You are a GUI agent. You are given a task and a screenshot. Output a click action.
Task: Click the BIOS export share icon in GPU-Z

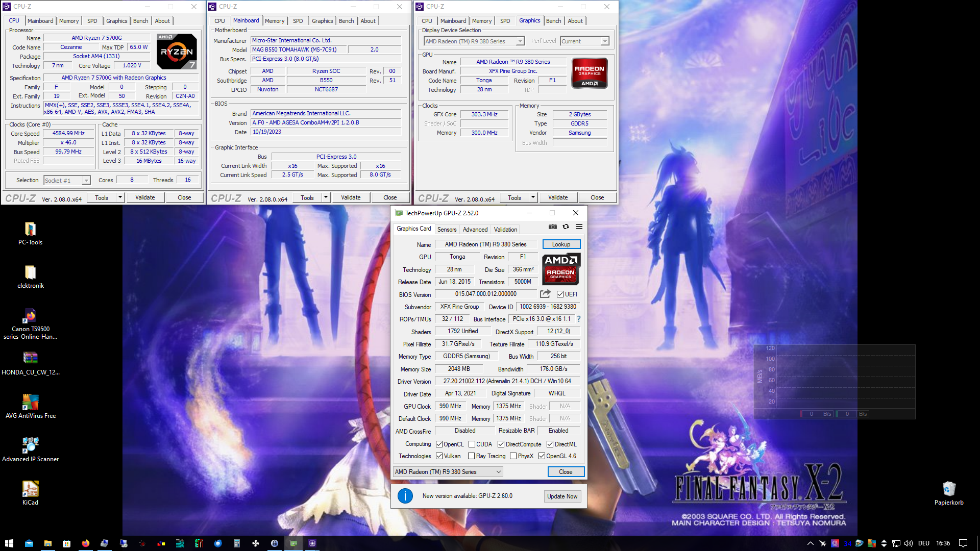[545, 294]
